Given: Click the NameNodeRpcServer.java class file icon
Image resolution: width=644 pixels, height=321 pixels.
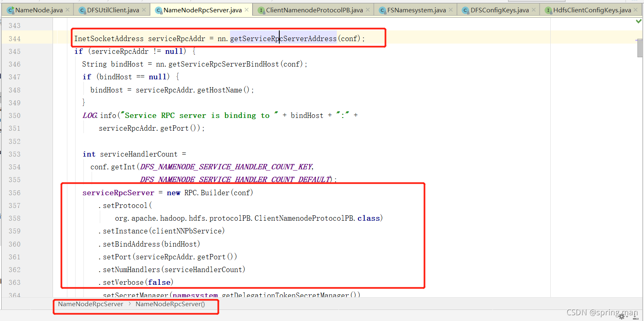Looking at the screenshot, I should 158,10.
